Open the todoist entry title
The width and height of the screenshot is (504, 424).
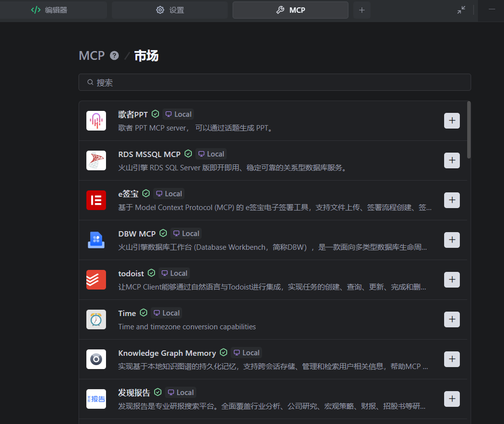[131, 273]
